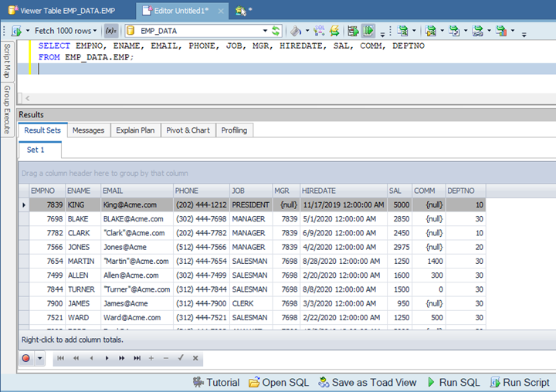Click the DEPTNO column header
The image size is (556, 392).
click(466, 191)
